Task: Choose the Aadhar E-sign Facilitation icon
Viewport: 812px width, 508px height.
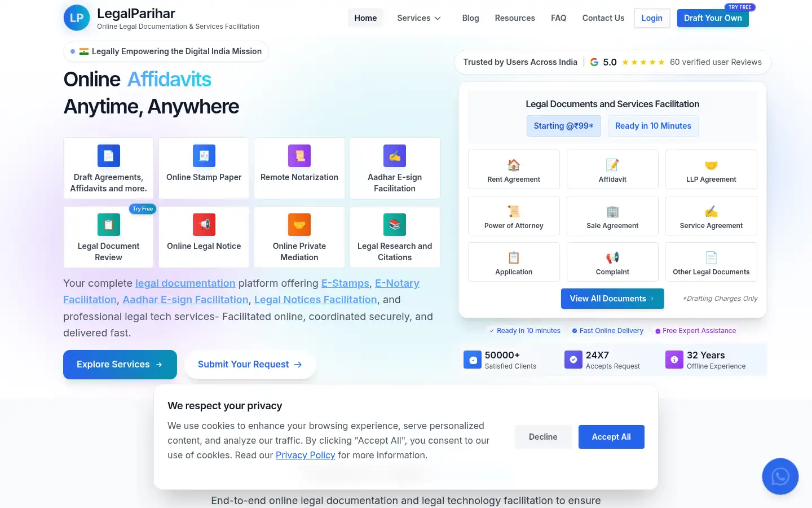Action: [395, 156]
